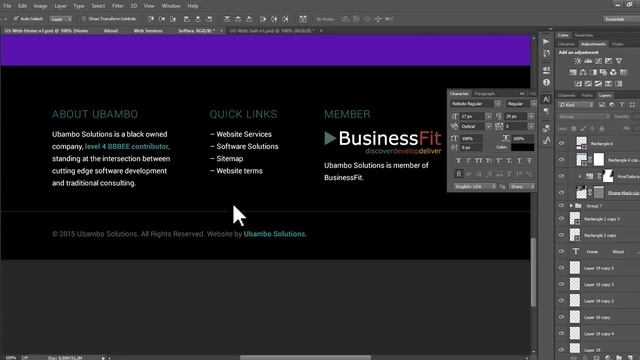
Task: Click the horizontal canvas scrollbar
Action: point(305,358)
